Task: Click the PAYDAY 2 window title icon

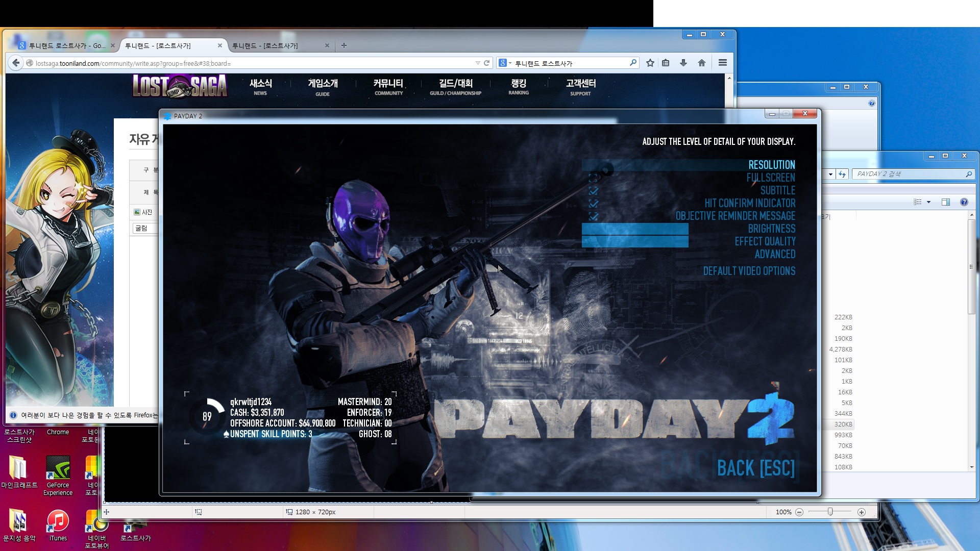Action: point(167,116)
